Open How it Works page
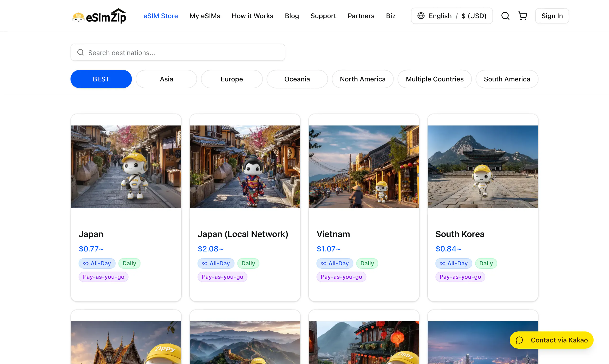Viewport: 609px width, 364px height. tap(252, 16)
